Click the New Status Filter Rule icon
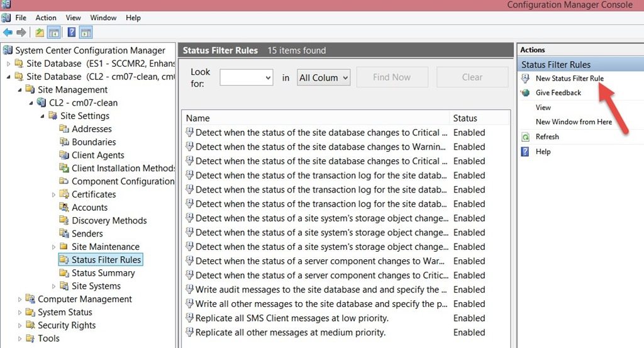Image resolution: width=644 pixels, height=348 pixels. point(525,79)
